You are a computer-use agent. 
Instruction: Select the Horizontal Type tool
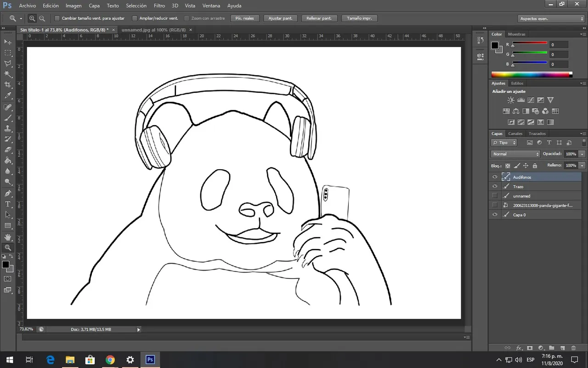pyautogui.click(x=8, y=204)
